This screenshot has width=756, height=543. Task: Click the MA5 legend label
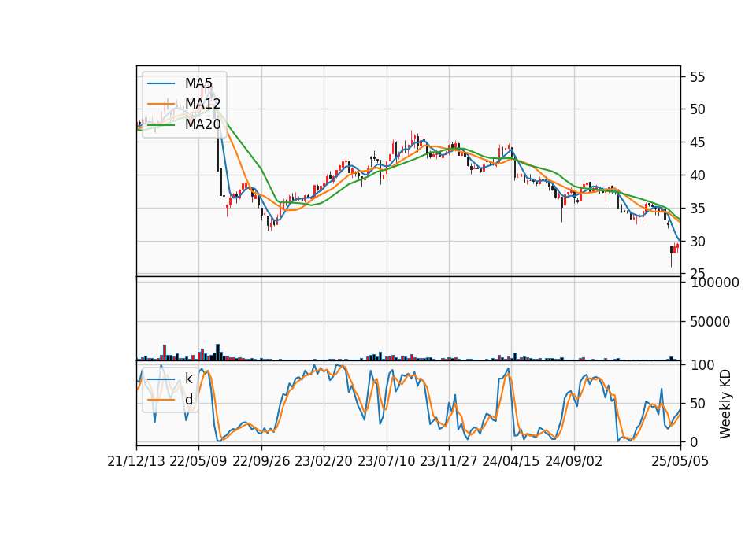[x=198, y=83]
